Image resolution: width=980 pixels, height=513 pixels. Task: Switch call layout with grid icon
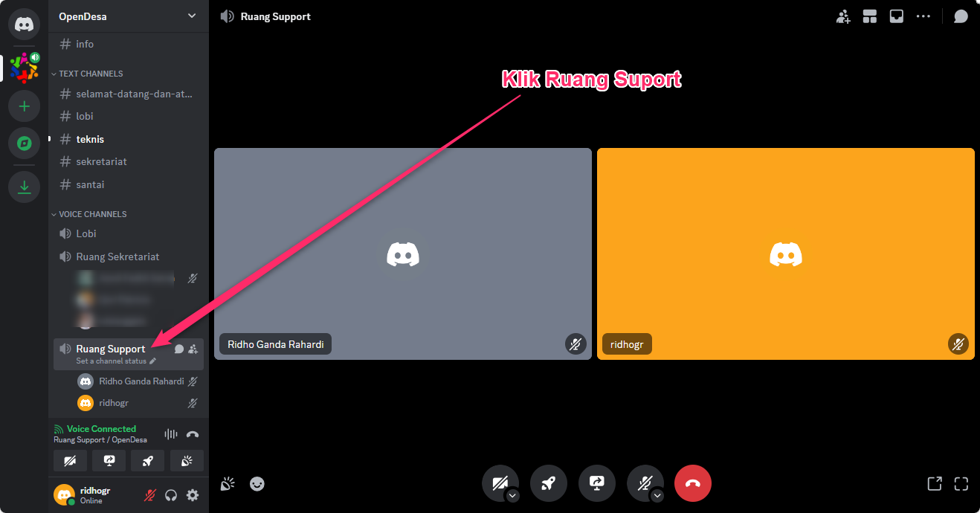click(870, 16)
